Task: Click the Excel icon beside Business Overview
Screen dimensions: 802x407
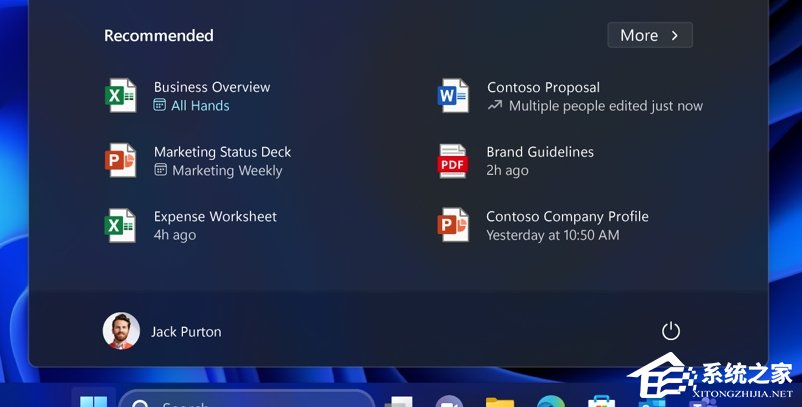Action: (x=120, y=96)
